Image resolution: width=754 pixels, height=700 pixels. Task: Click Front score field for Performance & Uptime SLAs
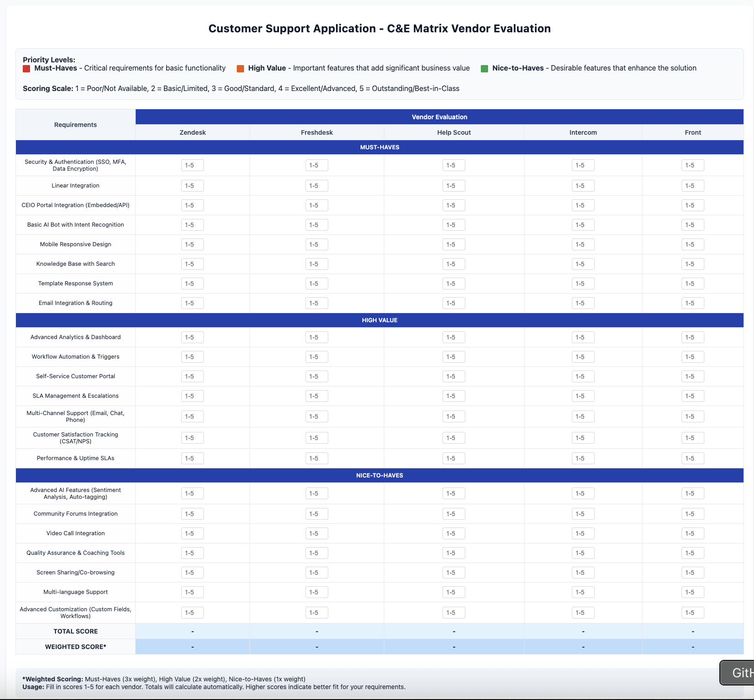coord(693,458)
